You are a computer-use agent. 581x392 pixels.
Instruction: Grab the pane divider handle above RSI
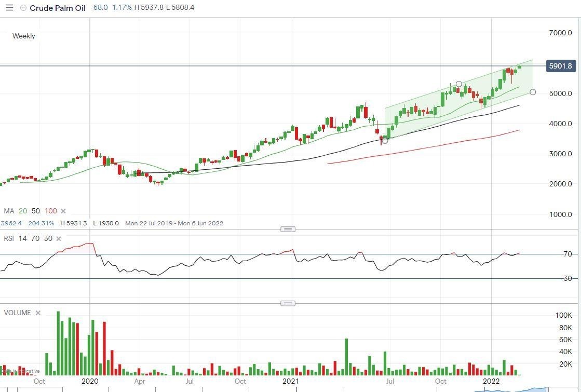click(x=288, y=229)
